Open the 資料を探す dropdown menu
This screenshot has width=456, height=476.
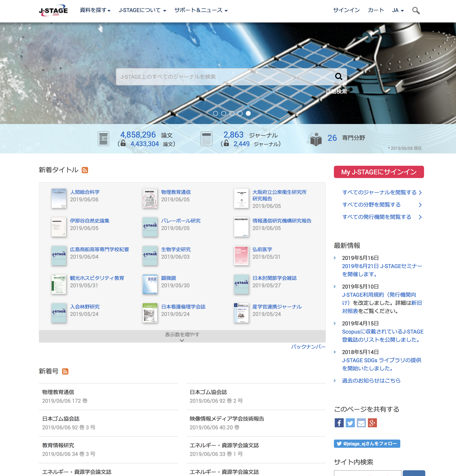point(95,10)
